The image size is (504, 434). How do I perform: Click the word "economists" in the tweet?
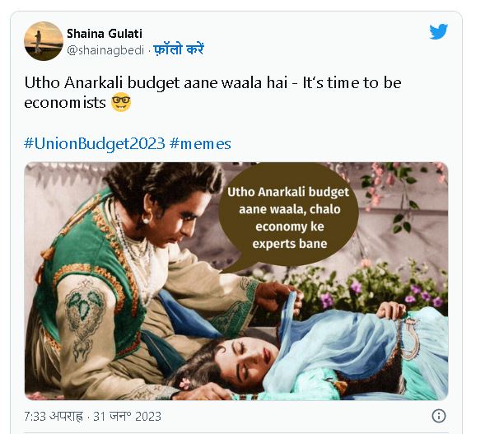pos(65,103)
